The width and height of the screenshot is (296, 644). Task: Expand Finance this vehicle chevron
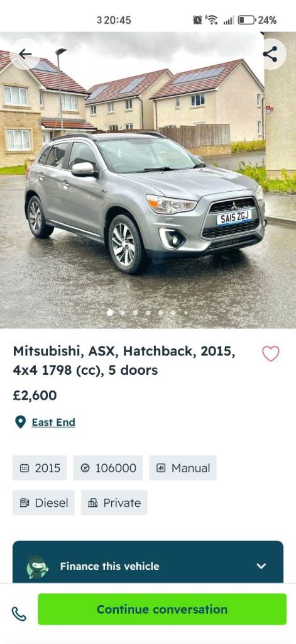261,566
